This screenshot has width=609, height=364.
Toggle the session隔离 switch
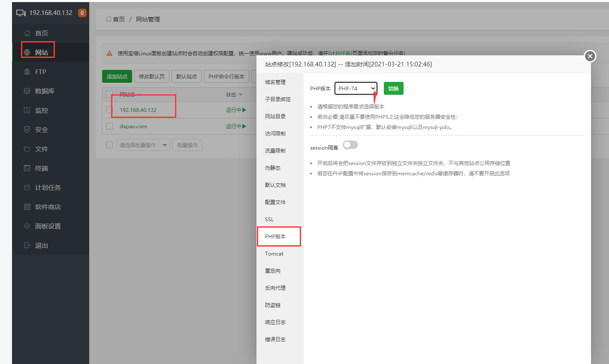coord(350,145)
